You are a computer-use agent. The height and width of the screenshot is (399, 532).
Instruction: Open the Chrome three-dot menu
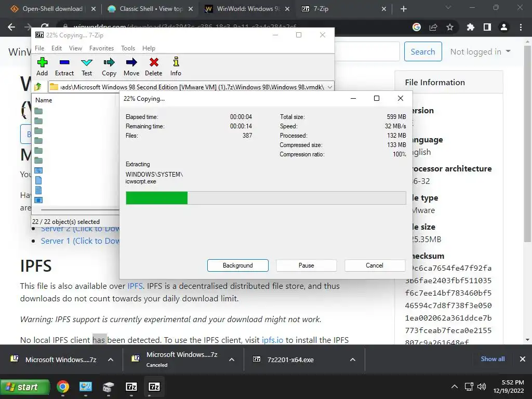[x=521, y=27]
